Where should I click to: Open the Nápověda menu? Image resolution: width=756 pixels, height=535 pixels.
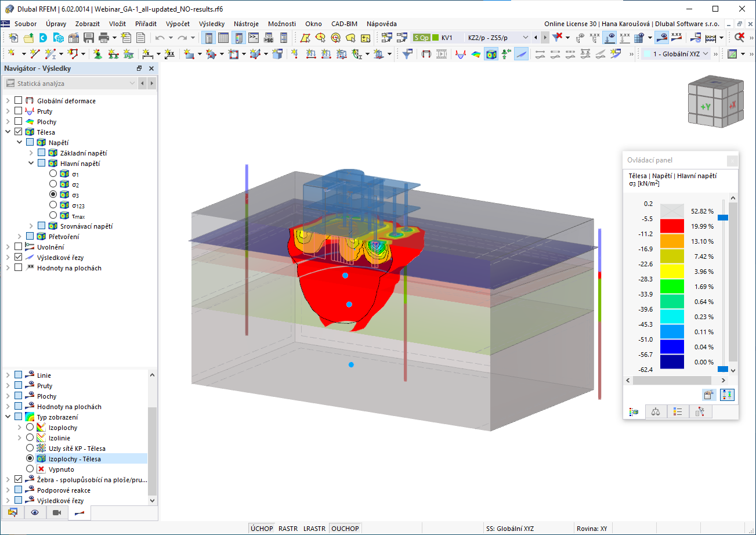381,24
